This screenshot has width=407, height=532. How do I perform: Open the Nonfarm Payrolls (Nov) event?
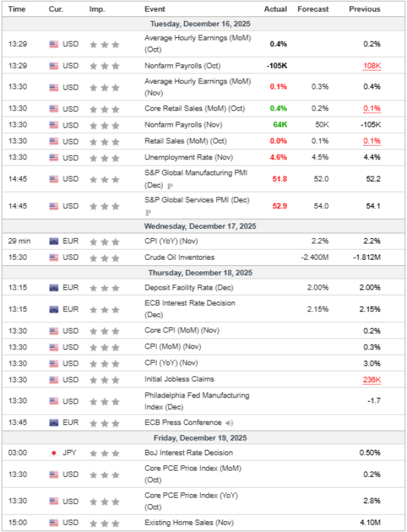click(182, 125)
